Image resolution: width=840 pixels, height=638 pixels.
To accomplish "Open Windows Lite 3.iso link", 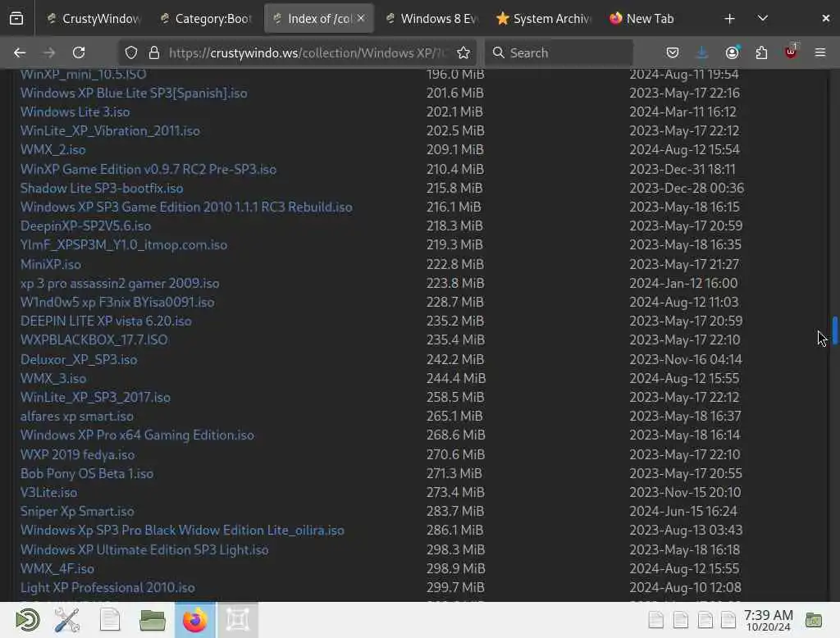I will [x=75, y=112].
